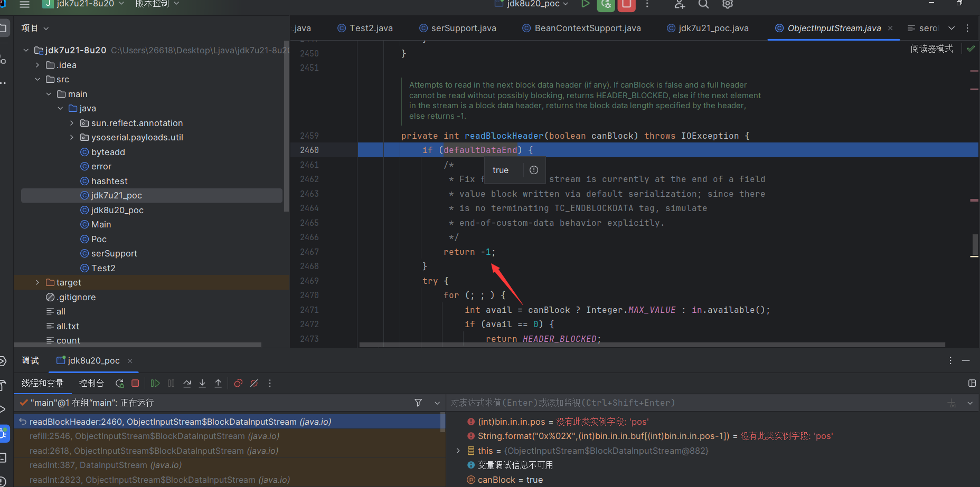
Task: Open the main hamburger menu
Action: tap(24, 4)
